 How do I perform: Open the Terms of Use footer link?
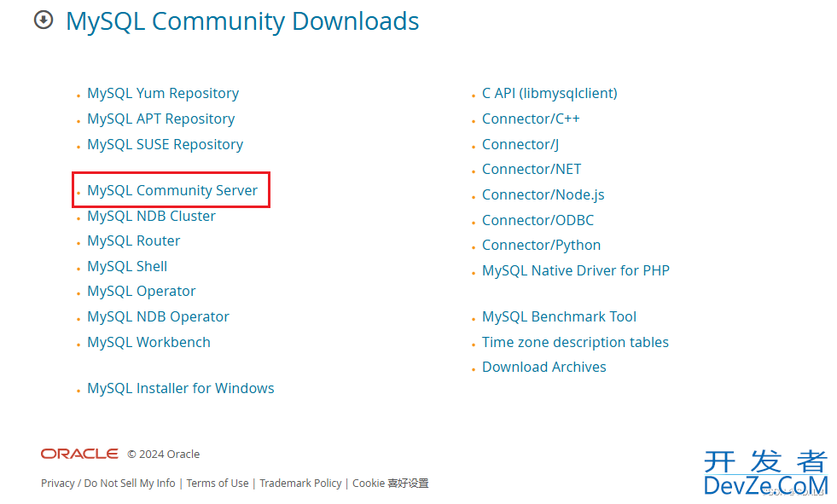218,484
